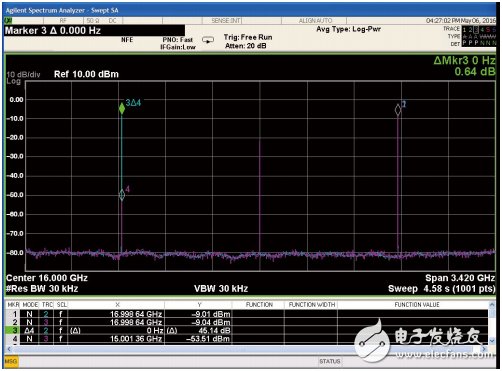The height and width of the screenshot is (371, 502).
Task: Click the DC coupling indicator
Action: pos(112,21)
